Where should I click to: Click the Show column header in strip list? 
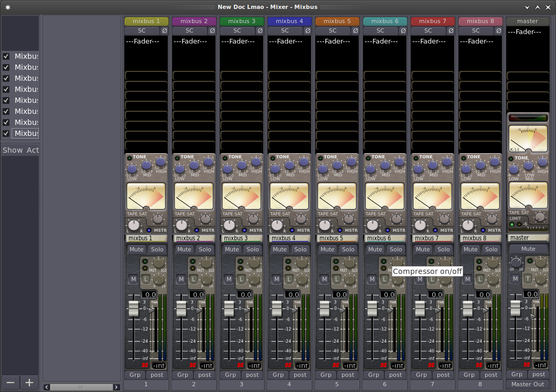tap(13, 150)
